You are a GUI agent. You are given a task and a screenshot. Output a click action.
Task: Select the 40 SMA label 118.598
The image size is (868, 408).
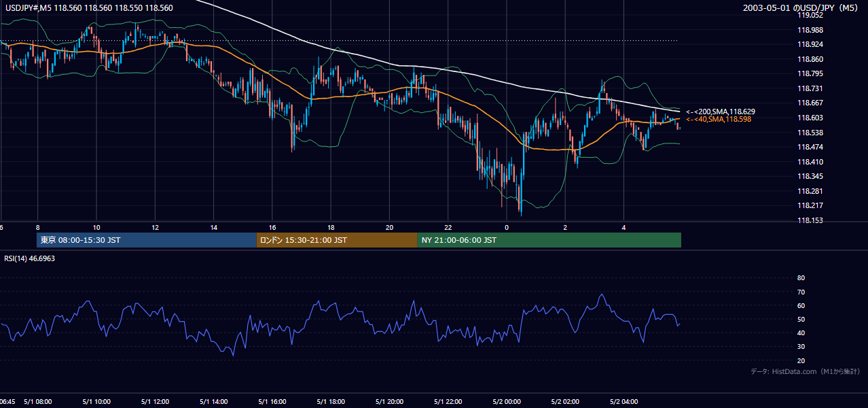(719, 120)
